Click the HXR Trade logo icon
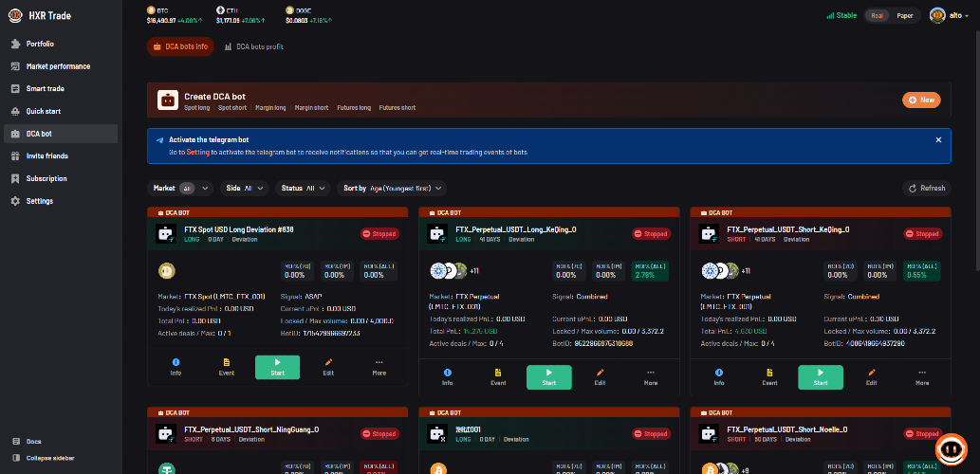This screenshot has width=980, height=474. point(15,15)
